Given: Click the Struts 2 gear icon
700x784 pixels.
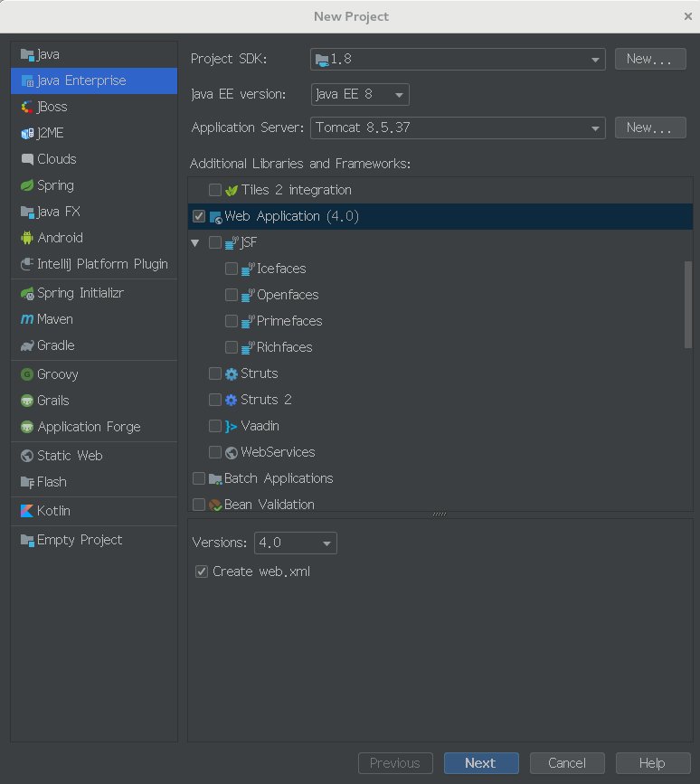Looking at the screenshot, I should tap(231, 400).
